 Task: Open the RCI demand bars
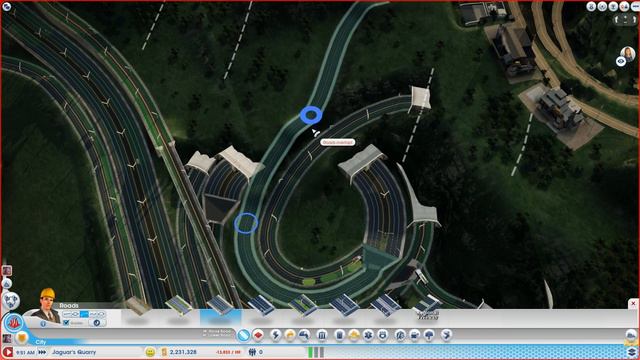click(316, 352)
